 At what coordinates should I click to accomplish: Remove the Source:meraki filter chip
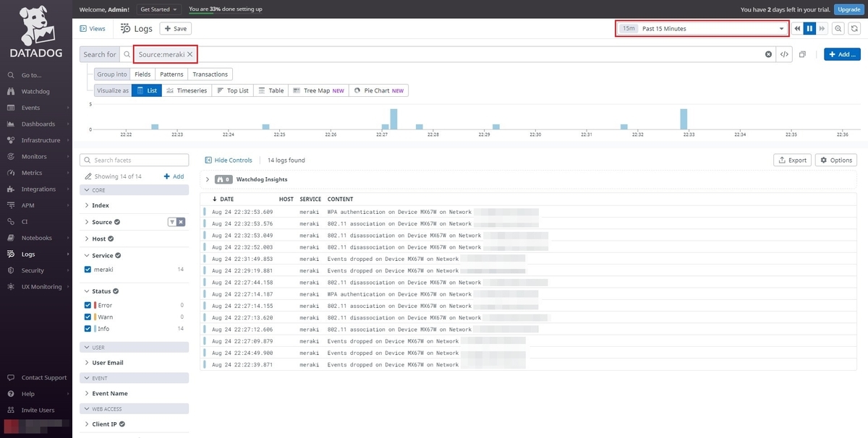tap(190, 54)
